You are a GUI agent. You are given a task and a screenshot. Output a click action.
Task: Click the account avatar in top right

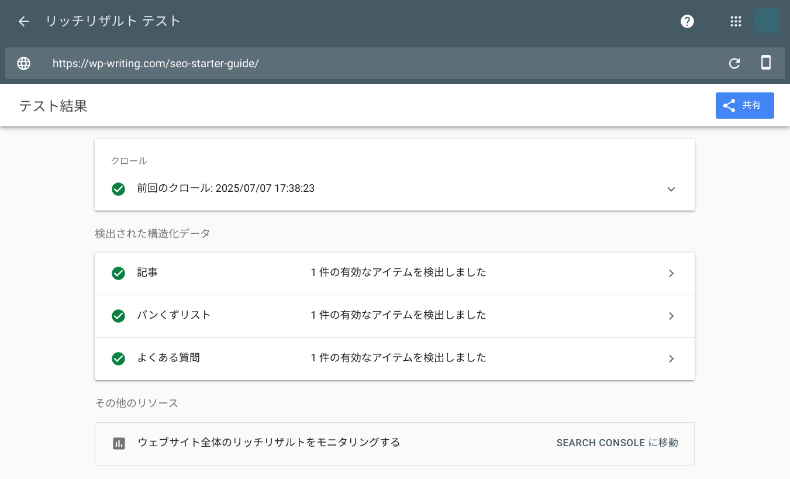pos(766,21)
